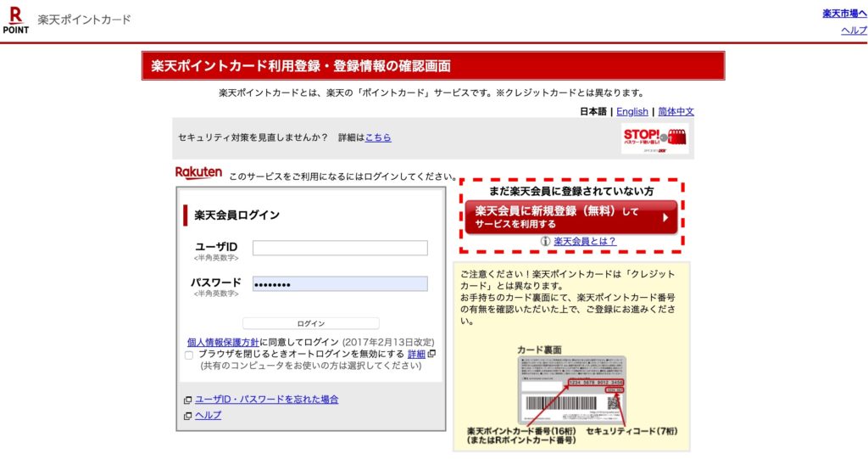Open the top-right ヘルプ link
Viewport: 868px width, 459px height.
[x=854, y=31]
